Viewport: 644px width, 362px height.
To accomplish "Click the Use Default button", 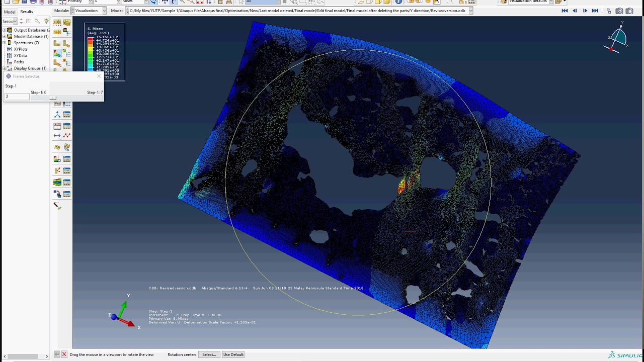I will click(233, 354).
